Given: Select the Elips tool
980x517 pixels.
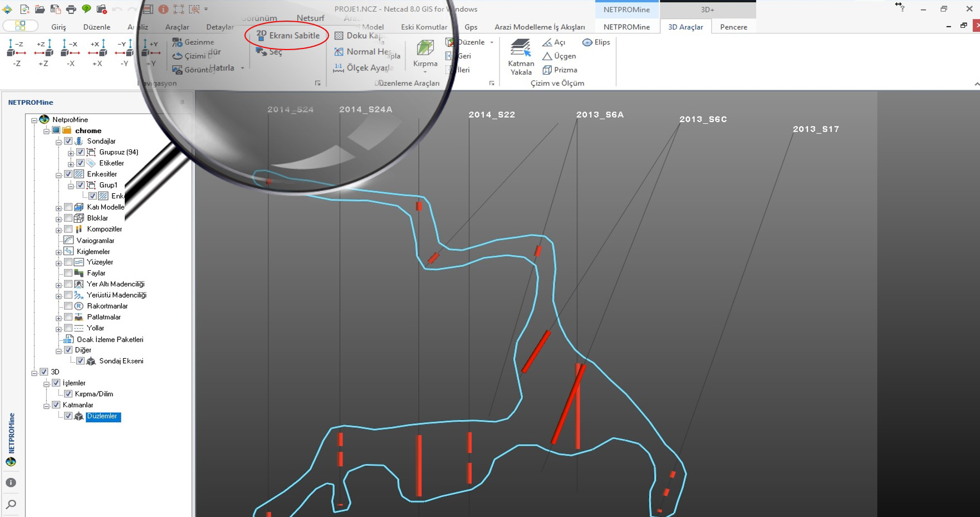Looking at the screenshot, I should pyautogui.click(x=596, y=42).
